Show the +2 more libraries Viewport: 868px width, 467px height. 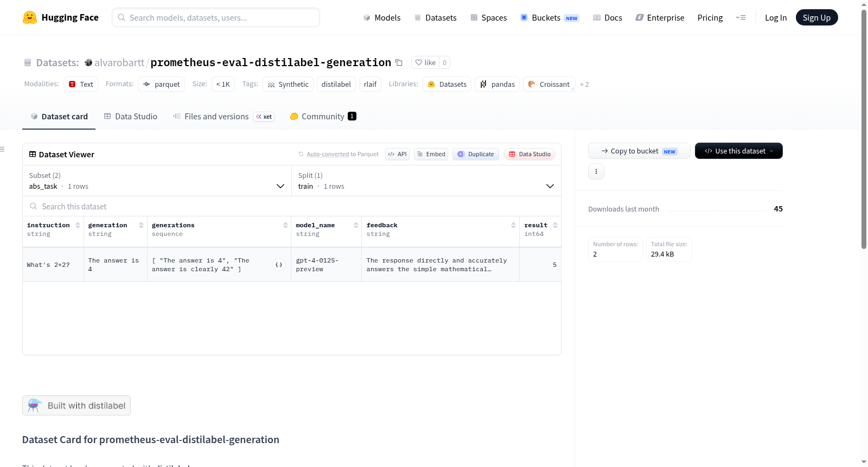[584, 84]
